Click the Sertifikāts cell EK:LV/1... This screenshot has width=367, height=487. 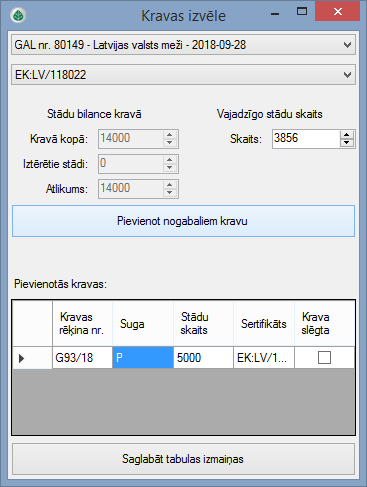[x=264, y=358]
